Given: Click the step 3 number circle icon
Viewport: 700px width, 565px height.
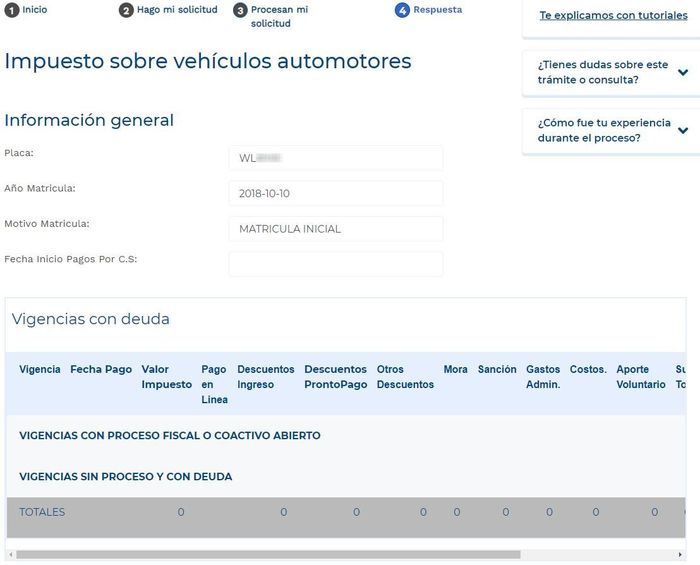Looking at the screenshot, I should [x=240, y=10].
